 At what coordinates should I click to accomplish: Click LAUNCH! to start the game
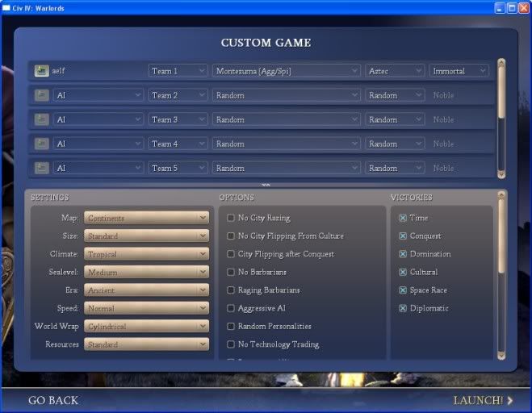tap(478, 400)
